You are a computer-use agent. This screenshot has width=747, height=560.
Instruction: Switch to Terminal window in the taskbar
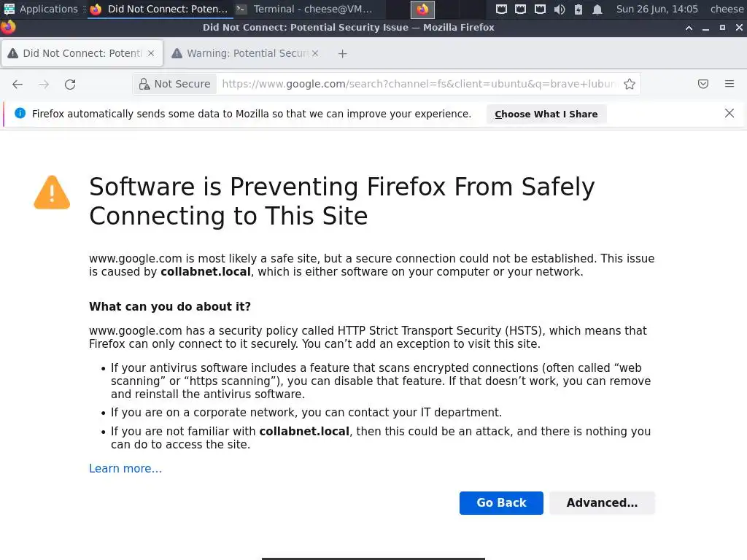(x=305, y=9)
